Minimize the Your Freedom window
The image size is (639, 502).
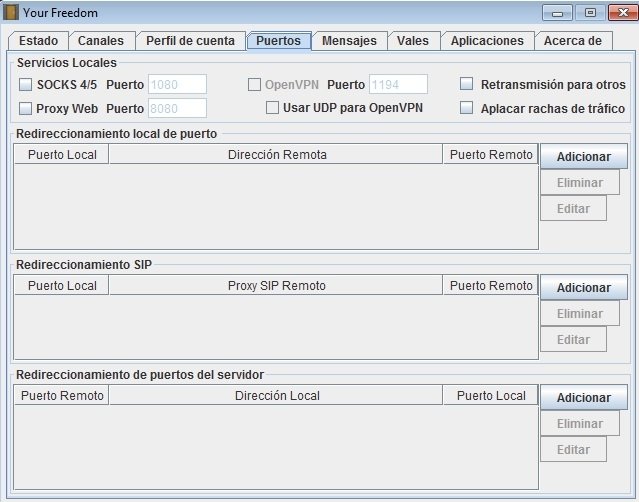coord(557,12)
